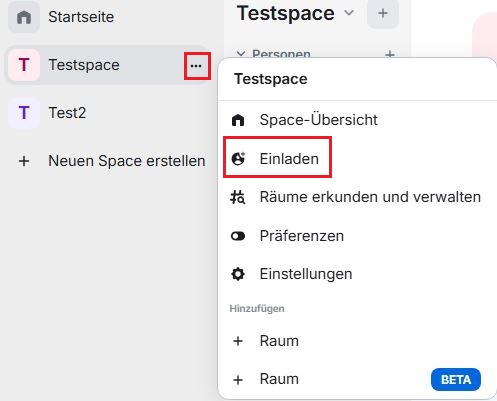Click Neuen Space erstellen
Viewport: 497px width, 401px height.
click(x=127, y=161)
